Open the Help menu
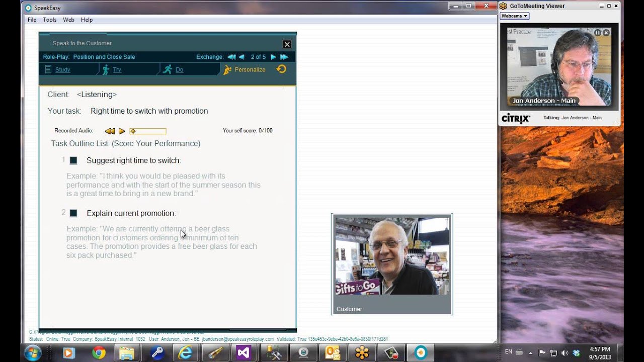644x362 pixels. (87, 20)
